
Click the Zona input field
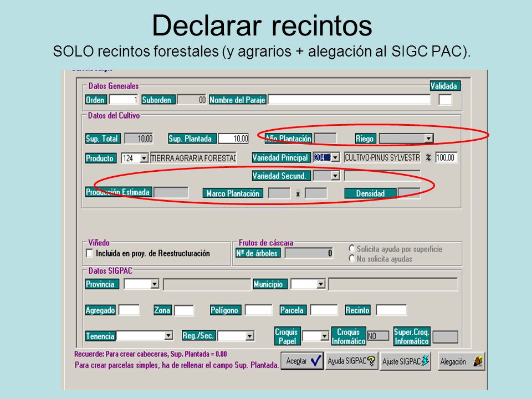(x=184, y=310)
